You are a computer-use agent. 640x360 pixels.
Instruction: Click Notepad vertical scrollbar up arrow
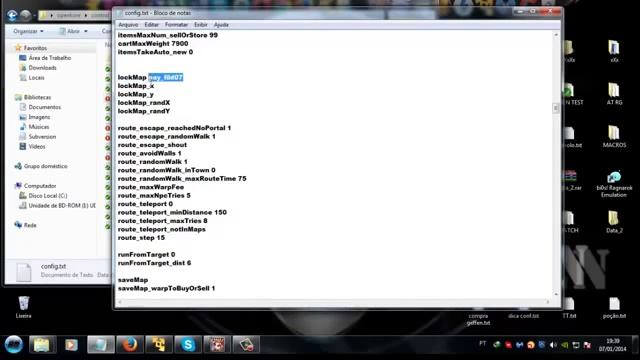556,35
